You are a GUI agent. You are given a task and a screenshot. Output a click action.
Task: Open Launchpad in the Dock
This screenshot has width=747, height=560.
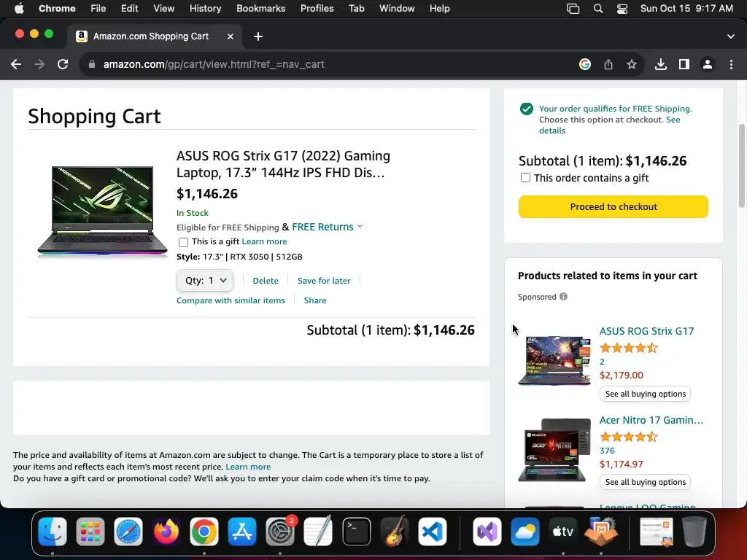(x=90, y=532)
